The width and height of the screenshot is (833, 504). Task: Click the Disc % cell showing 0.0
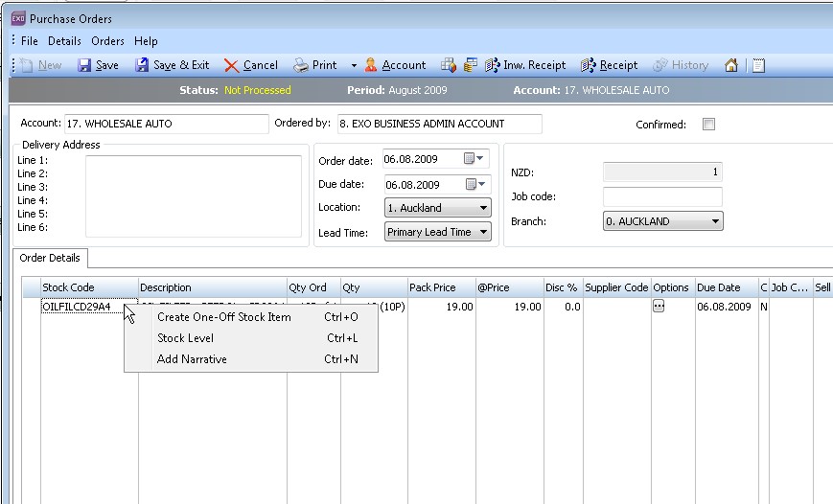pyautogui.click(x=563, y=307)
